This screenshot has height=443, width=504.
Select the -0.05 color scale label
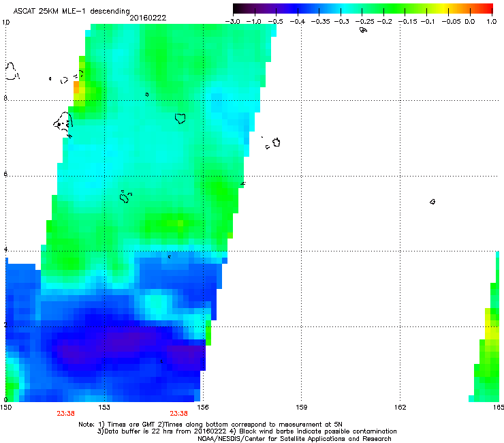(452, 22)
